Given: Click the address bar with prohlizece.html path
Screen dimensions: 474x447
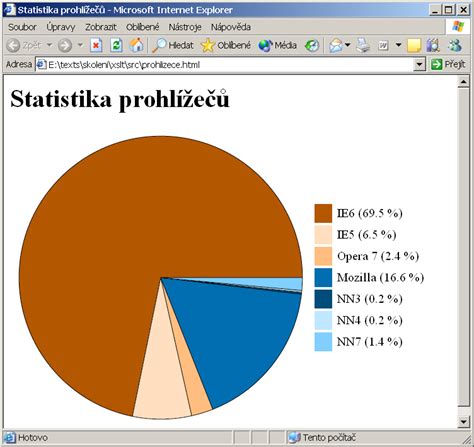Looking at the screenshot, I should 231,64.
